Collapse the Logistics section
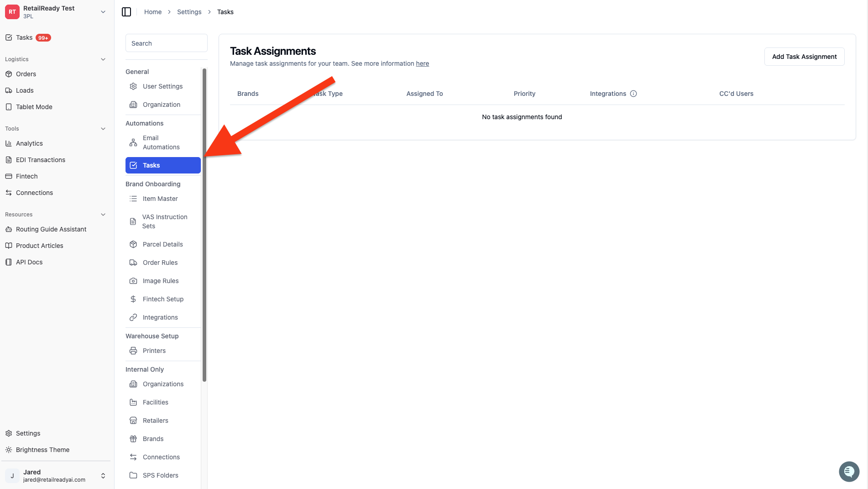 103,59
